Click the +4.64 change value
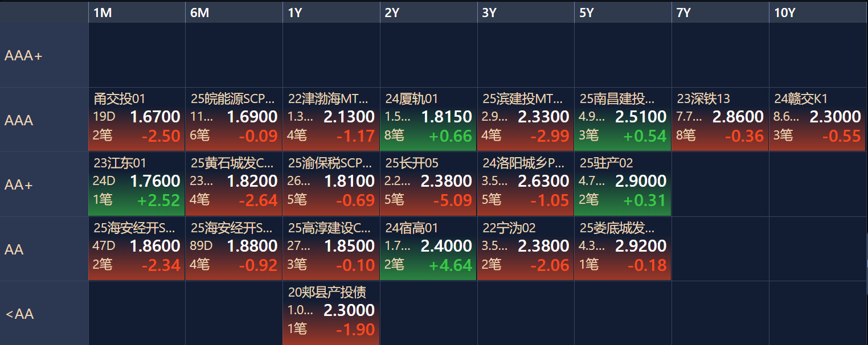The width and height of the screenshot is (868, 345). point(451,266)
